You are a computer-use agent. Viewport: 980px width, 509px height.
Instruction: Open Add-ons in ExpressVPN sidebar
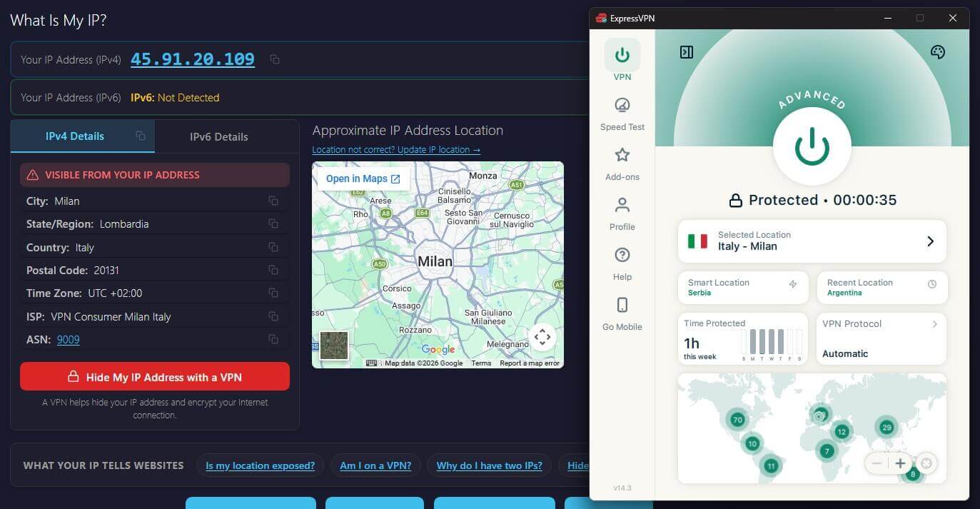click(622, 163)
